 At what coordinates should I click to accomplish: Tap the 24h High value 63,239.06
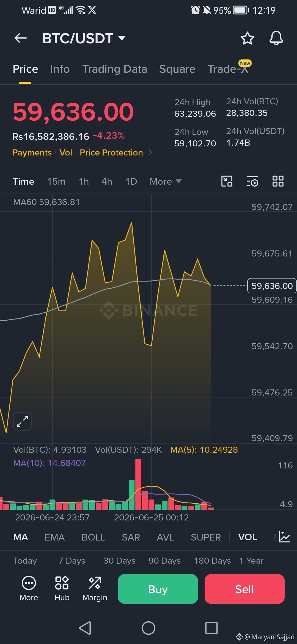click(195, 114)
